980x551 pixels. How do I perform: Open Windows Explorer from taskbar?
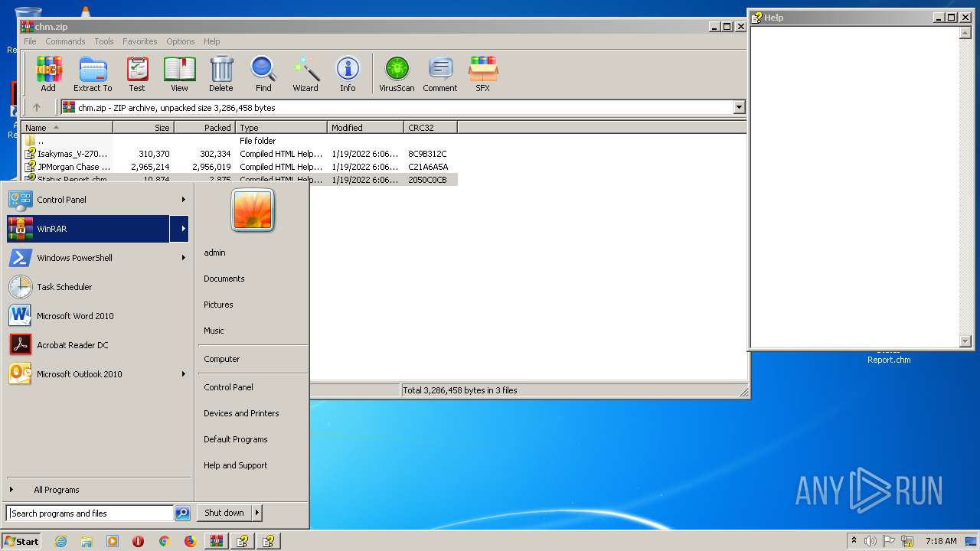coord(87,541)
